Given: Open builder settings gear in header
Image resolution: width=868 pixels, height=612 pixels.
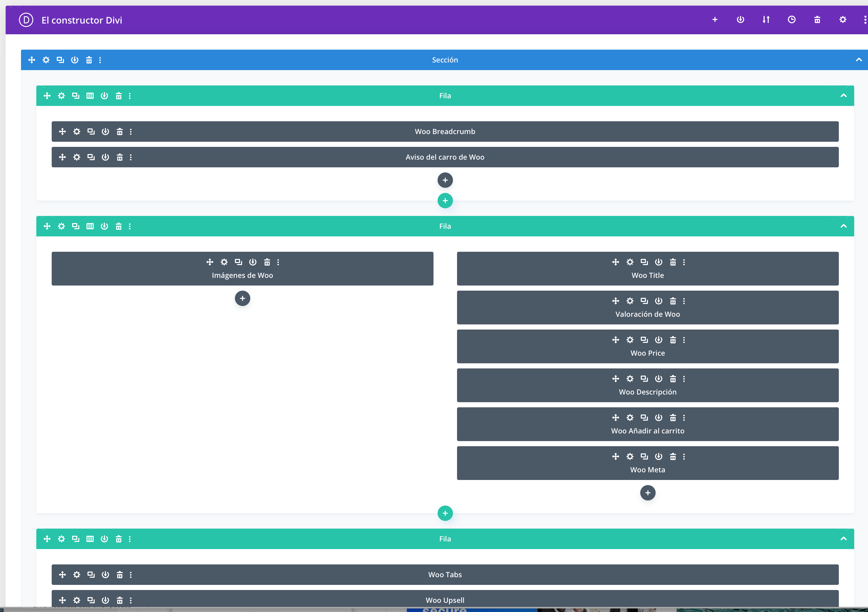Looking at the screenshot, I should 843,20.
